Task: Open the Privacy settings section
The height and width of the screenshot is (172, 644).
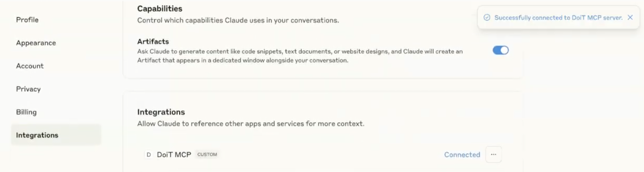Action: coord(28,89)
